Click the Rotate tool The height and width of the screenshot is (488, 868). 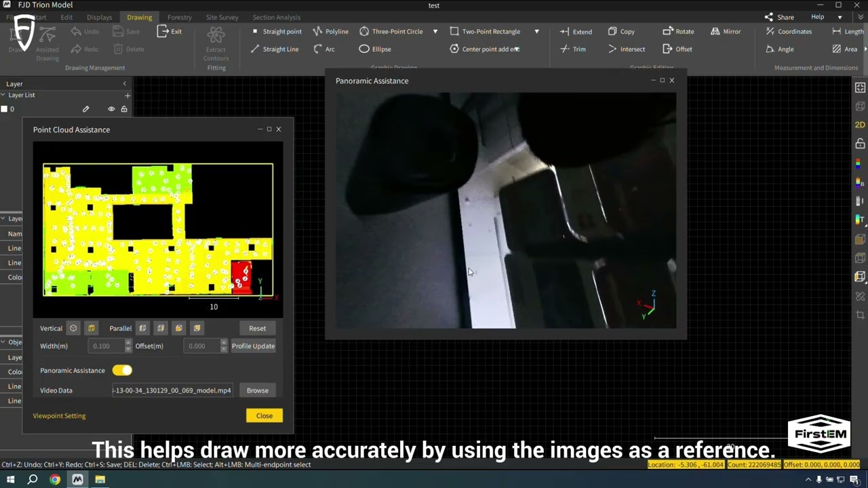[x=677, y=31]
